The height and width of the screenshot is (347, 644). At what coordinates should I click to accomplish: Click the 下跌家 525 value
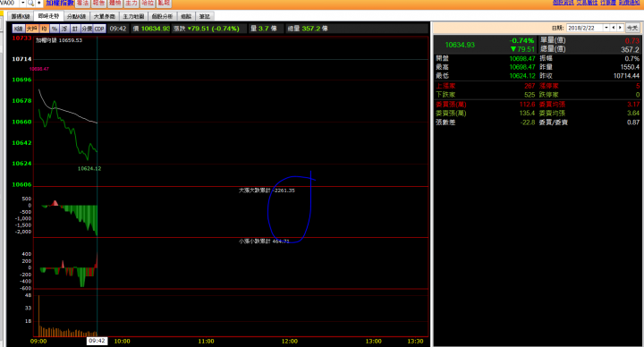[x=530, y=95]
